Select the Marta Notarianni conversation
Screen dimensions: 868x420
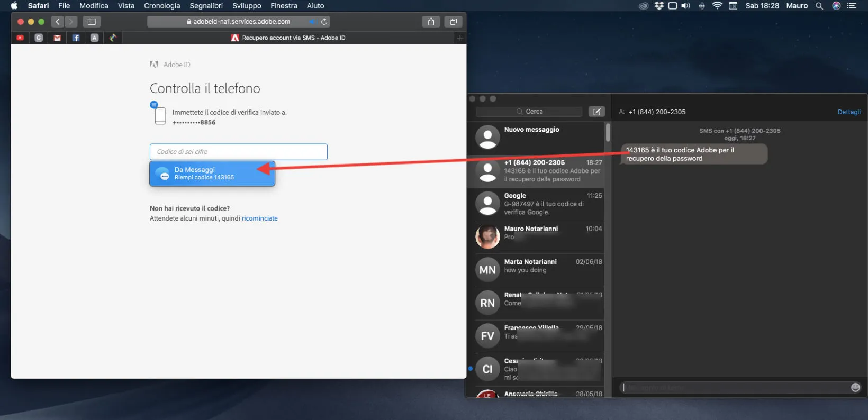click(x=536, y=270)
